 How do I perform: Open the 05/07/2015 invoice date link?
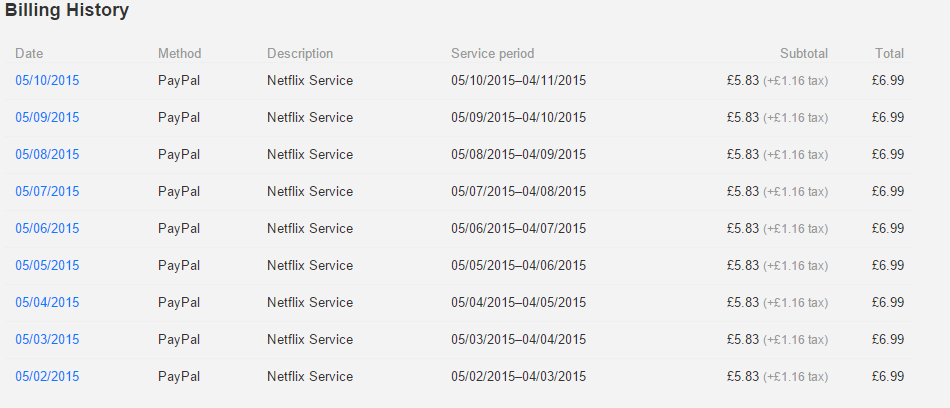pyautogui.click(x=47, y=191)
